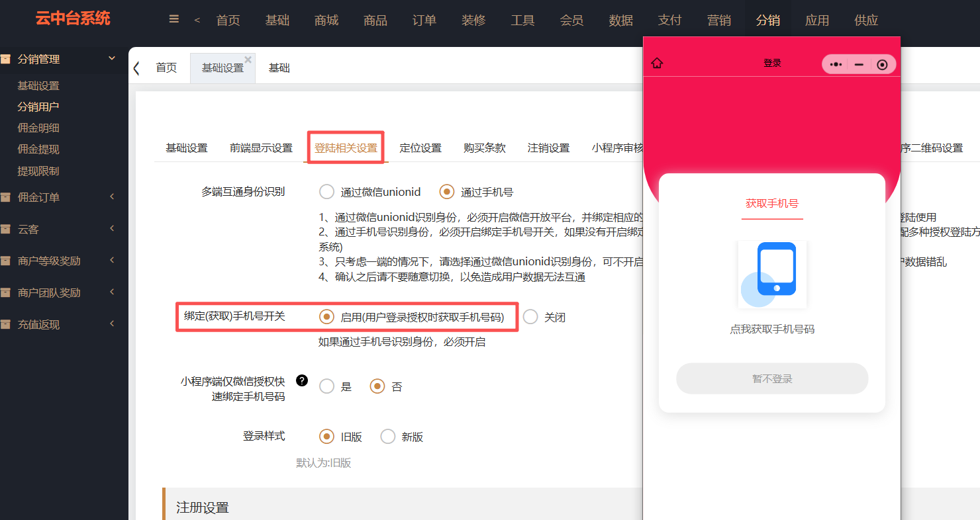Close the 基础设置 tab with its X icon
This screenshot has width=980, height=520.
pos(248,60)
